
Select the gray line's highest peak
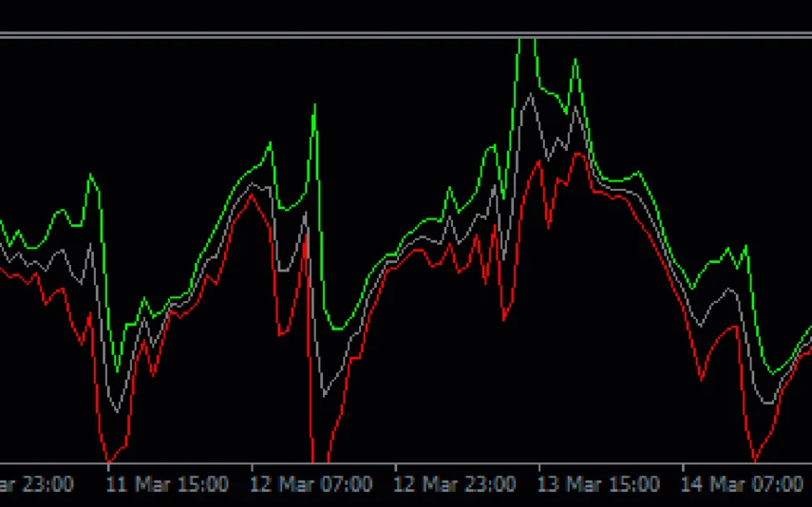(x=533, y=95)
